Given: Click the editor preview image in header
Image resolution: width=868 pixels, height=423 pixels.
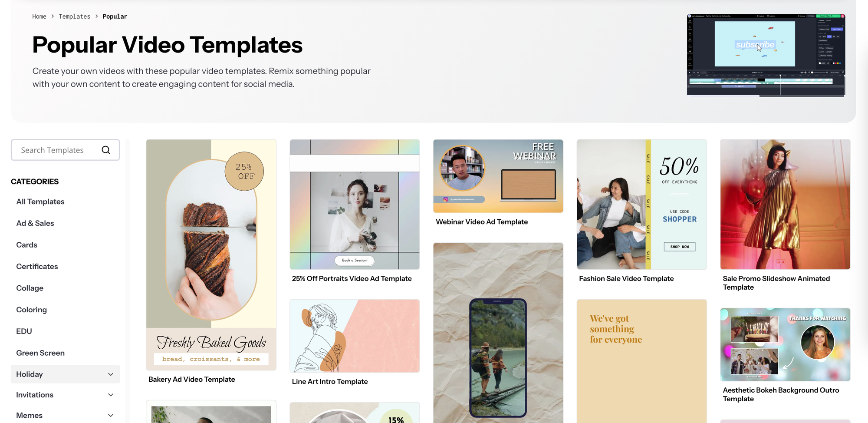Looking at the screenshot, I should [x=766, y=55].
